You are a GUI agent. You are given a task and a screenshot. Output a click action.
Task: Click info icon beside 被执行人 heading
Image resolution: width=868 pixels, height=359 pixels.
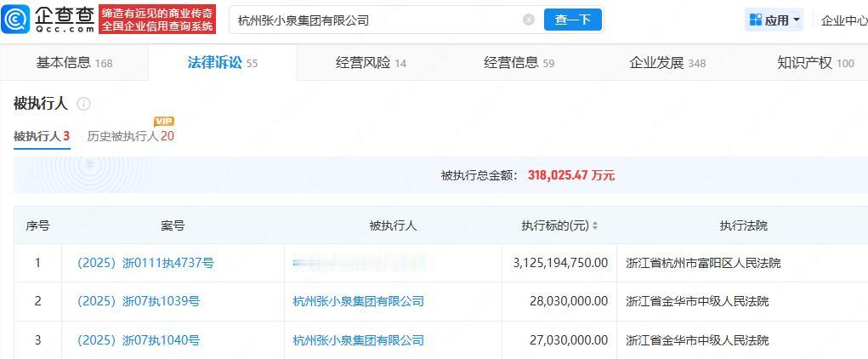tap(83, 104)
